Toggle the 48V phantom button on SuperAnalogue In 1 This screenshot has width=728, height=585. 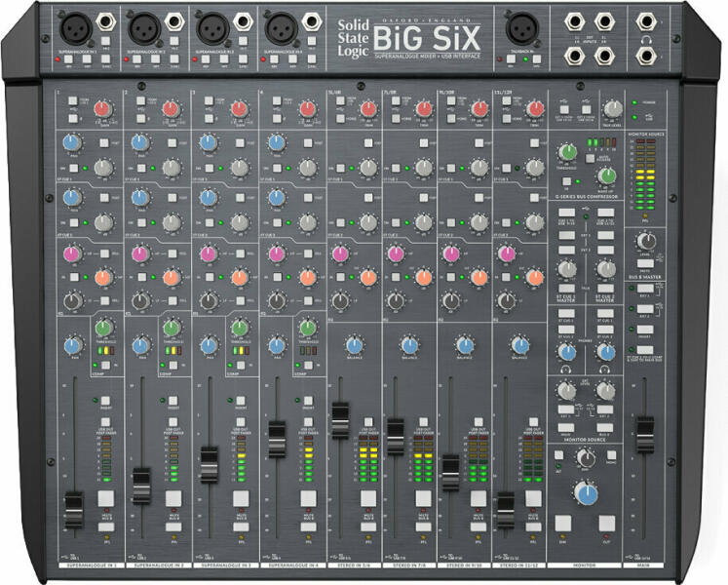tap(69, 59)
